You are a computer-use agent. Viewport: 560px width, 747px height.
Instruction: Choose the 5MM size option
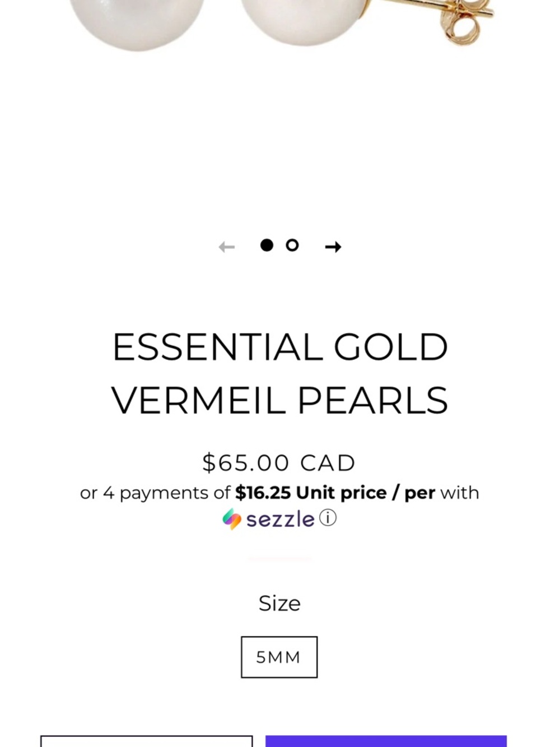tap(279, 657)
